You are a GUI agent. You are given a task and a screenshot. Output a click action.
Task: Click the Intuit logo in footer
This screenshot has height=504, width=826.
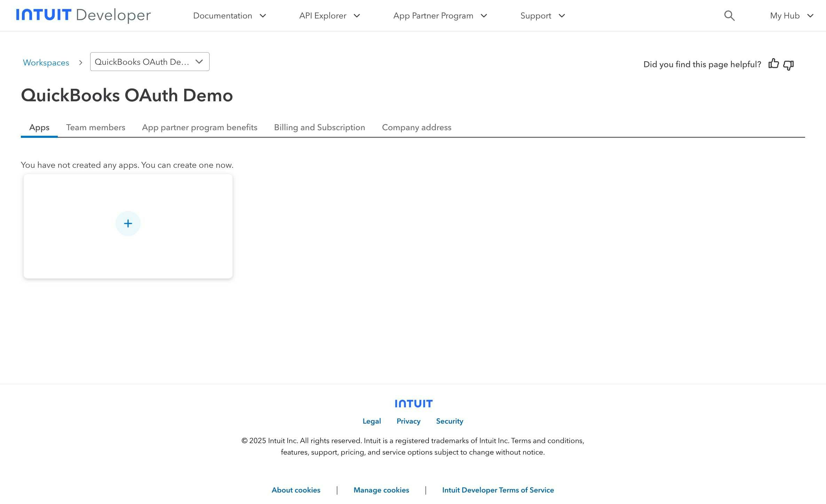click(x=414, y=403)
